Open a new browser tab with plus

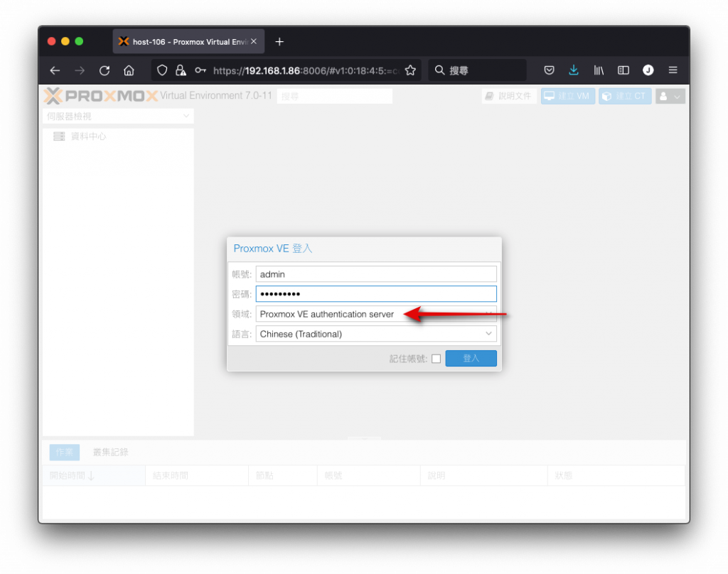[279, 42]
